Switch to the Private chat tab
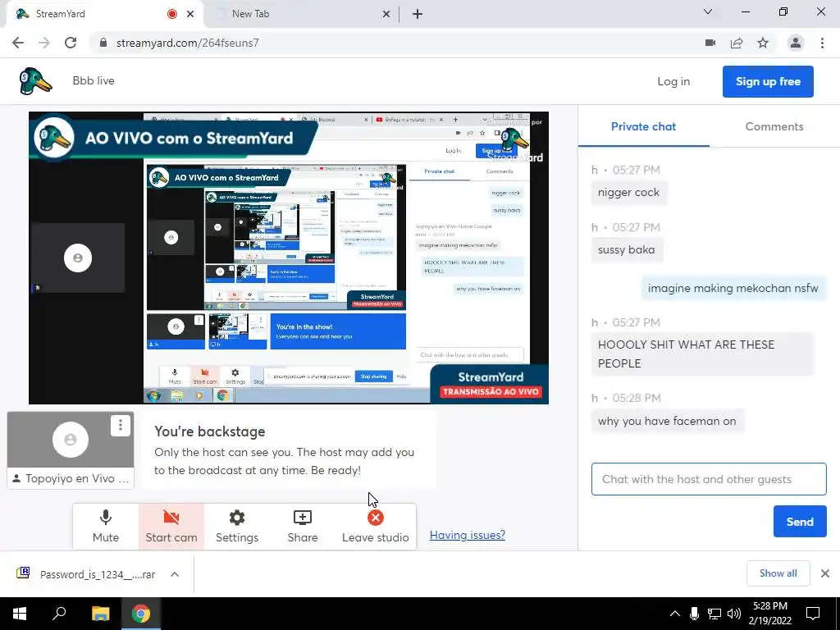This screenshot has height=630, width=840. click(643, 126)
